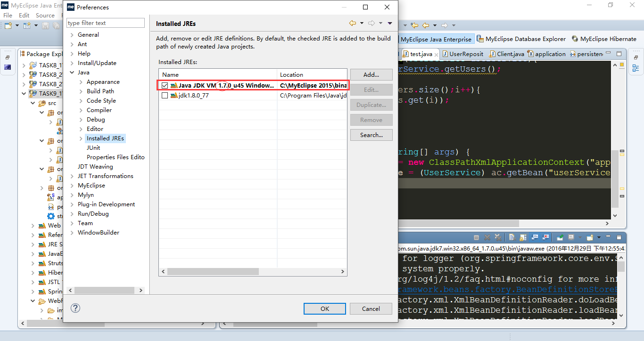Click main toolbar back arrow

pyautogui.click(x=426, y=25)
